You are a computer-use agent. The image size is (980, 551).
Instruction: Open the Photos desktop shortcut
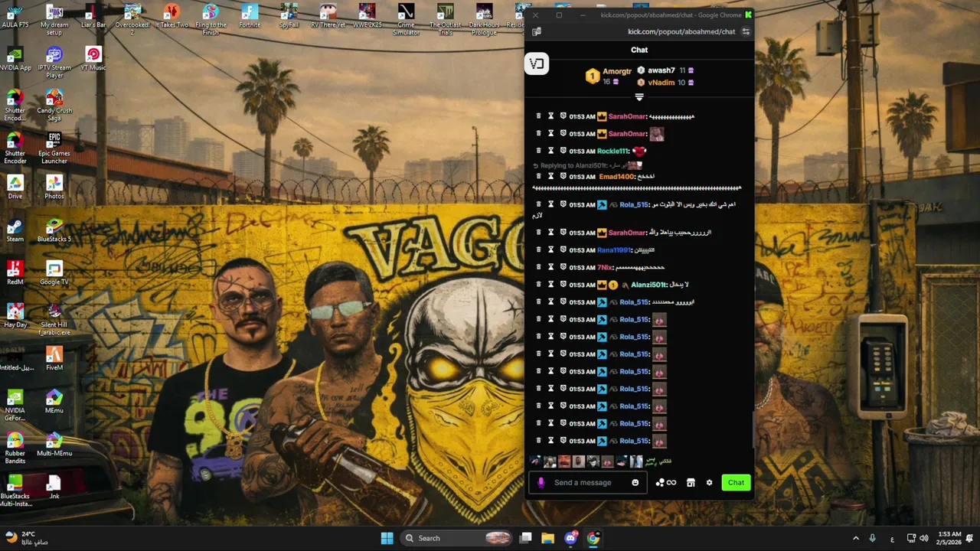(x=54, y=187)
